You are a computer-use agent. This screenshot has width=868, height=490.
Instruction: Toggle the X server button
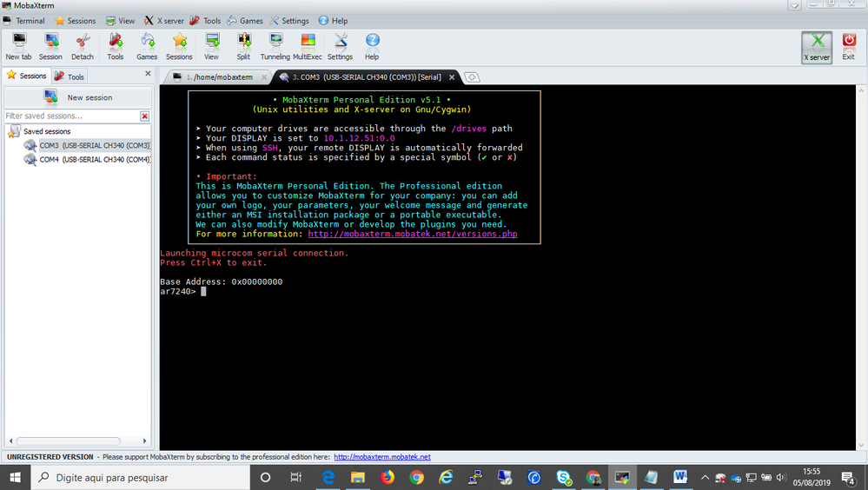pyautogui.click(x=817, y=47)
